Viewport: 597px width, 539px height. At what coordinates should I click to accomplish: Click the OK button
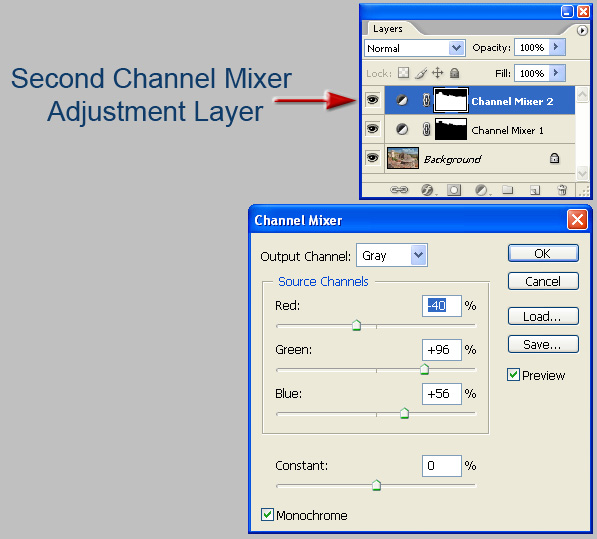point(543,253)
